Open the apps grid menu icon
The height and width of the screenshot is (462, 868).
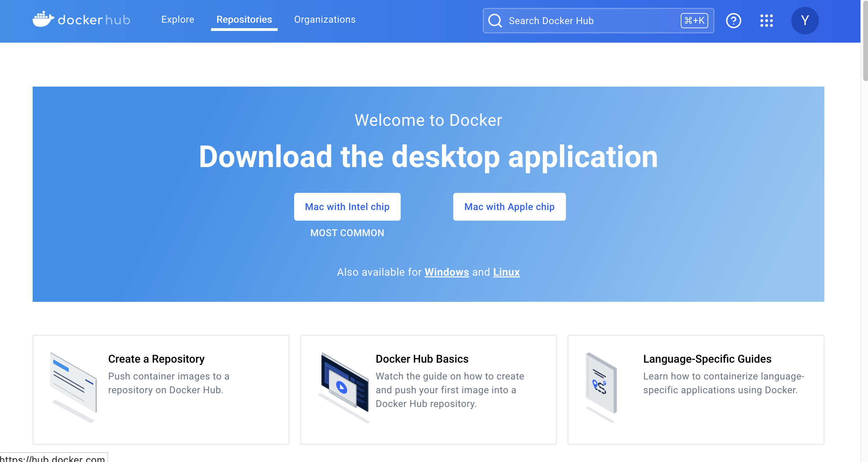[766, 21]
